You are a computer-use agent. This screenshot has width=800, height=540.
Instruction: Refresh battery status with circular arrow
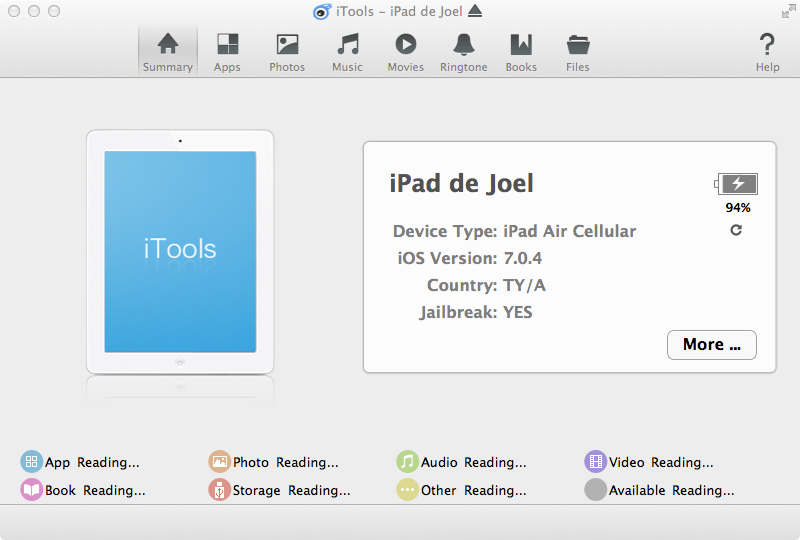point(736,230)
